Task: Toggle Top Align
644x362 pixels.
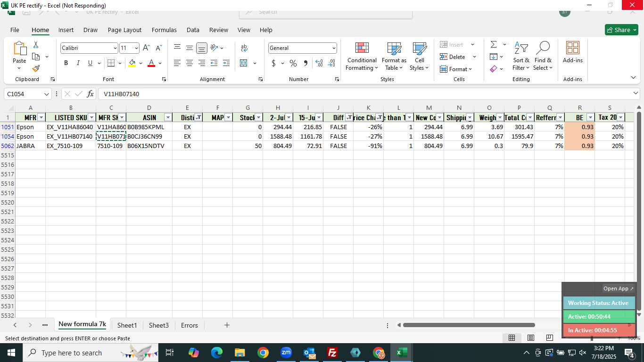Action: (177, 48)
